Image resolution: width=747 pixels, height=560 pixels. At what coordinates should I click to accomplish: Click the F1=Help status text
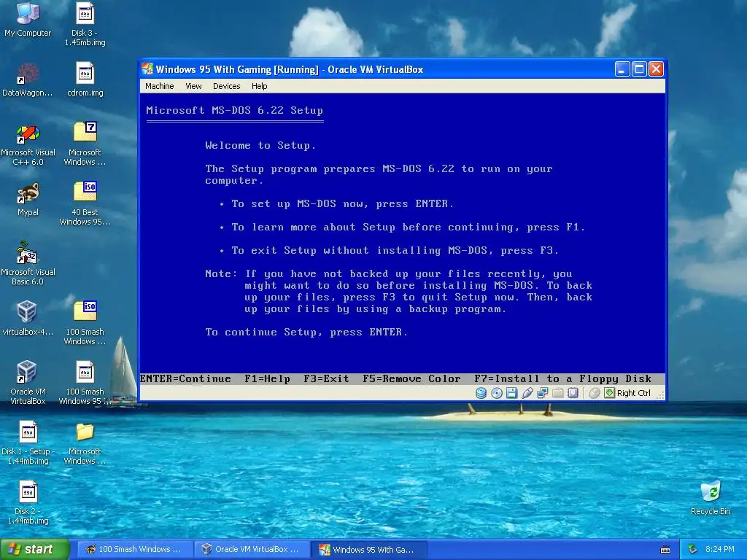click(267, 379)
